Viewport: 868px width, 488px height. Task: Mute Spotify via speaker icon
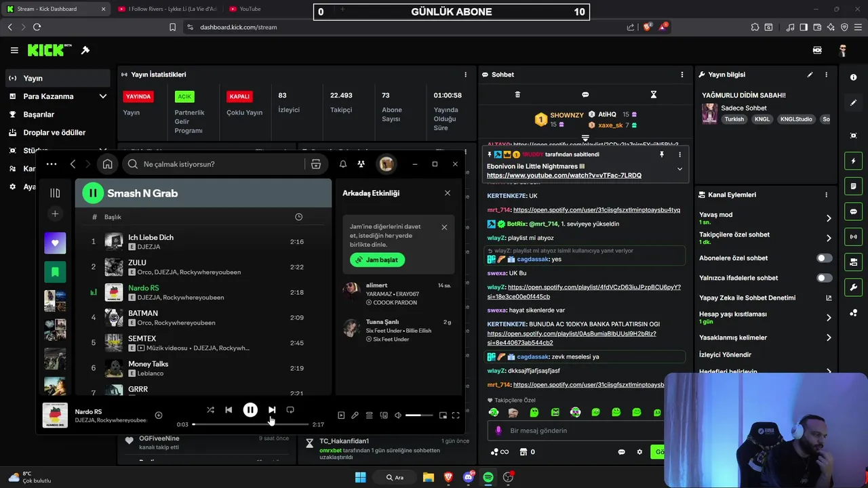[x=398, y=415]
